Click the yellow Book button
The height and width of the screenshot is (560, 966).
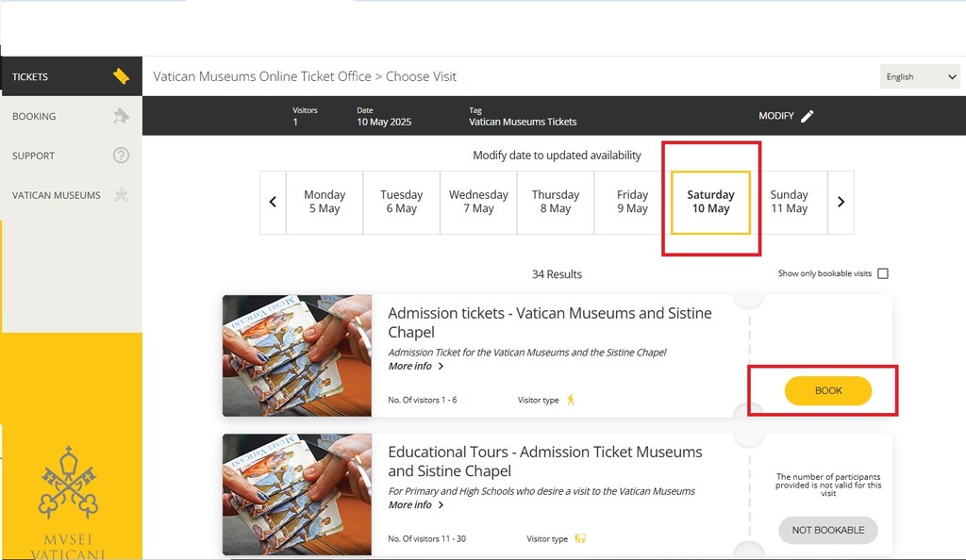(x=828, y=390)
